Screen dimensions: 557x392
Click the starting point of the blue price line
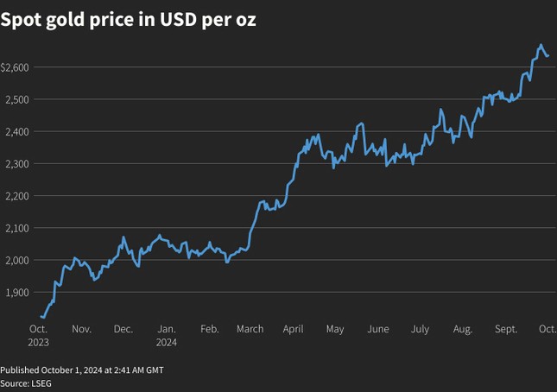click(41, 317)
